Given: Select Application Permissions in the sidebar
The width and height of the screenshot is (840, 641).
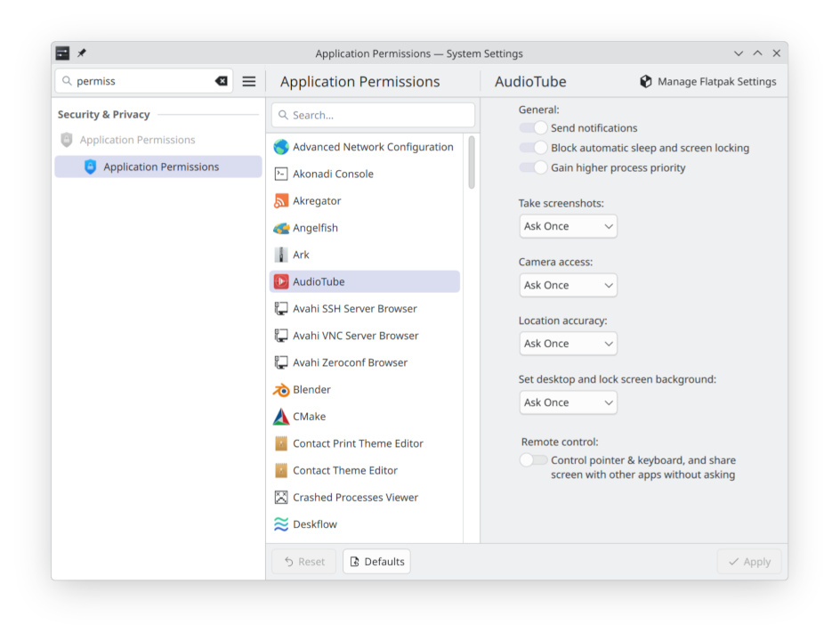Looking at the screenshot, I should coord(160,166).
